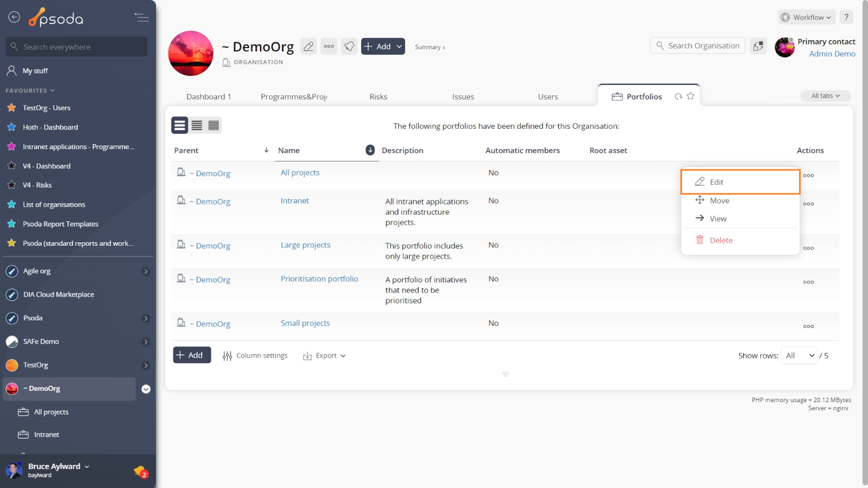The image size is (868, 488).
Task: Open the Export dropdown
Action: point(324,356)
